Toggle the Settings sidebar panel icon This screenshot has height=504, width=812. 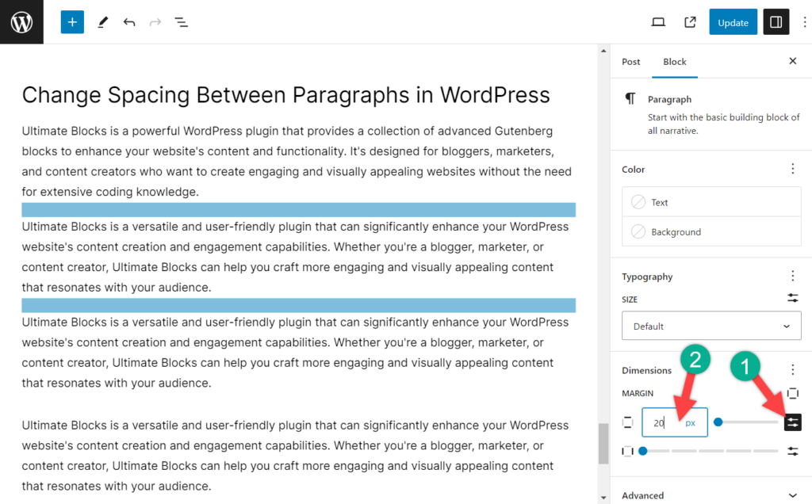[776, 21]
